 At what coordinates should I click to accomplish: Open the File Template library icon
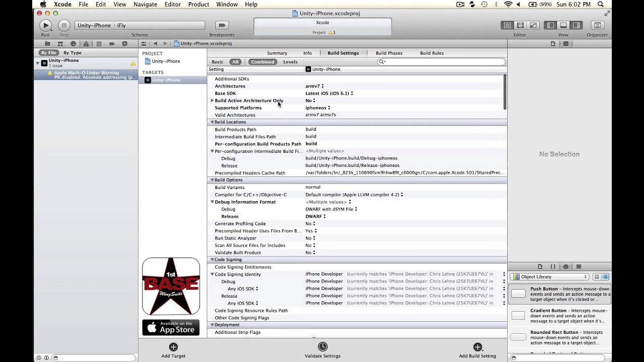540,266
